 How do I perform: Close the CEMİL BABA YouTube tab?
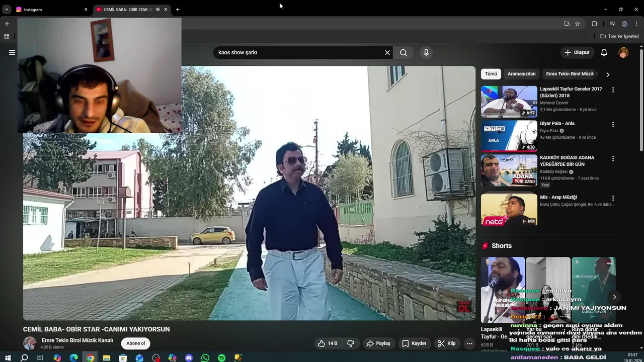(166, 10)
